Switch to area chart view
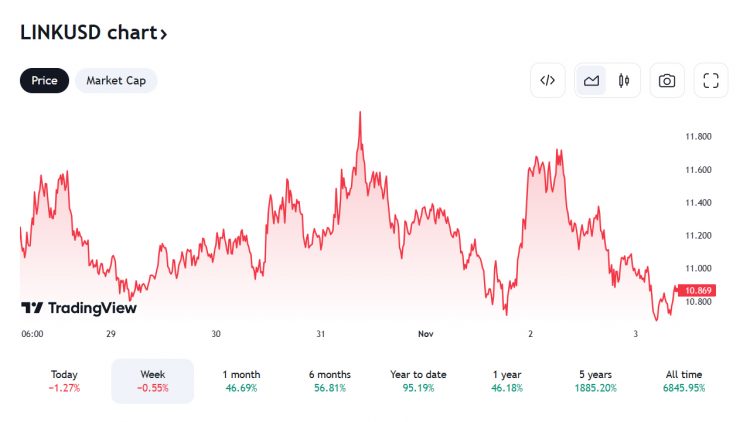Viewport: 750px width, 422px height. [x=591, y=80]
